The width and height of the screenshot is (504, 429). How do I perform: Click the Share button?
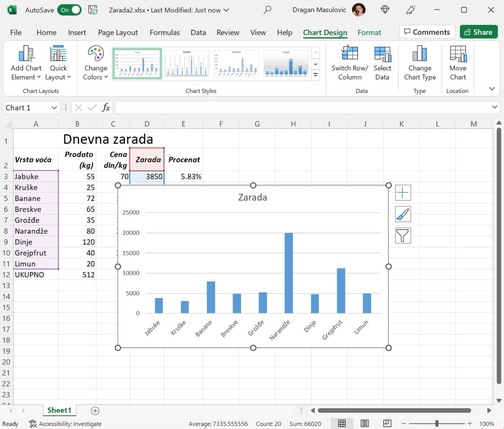point(478,32)
